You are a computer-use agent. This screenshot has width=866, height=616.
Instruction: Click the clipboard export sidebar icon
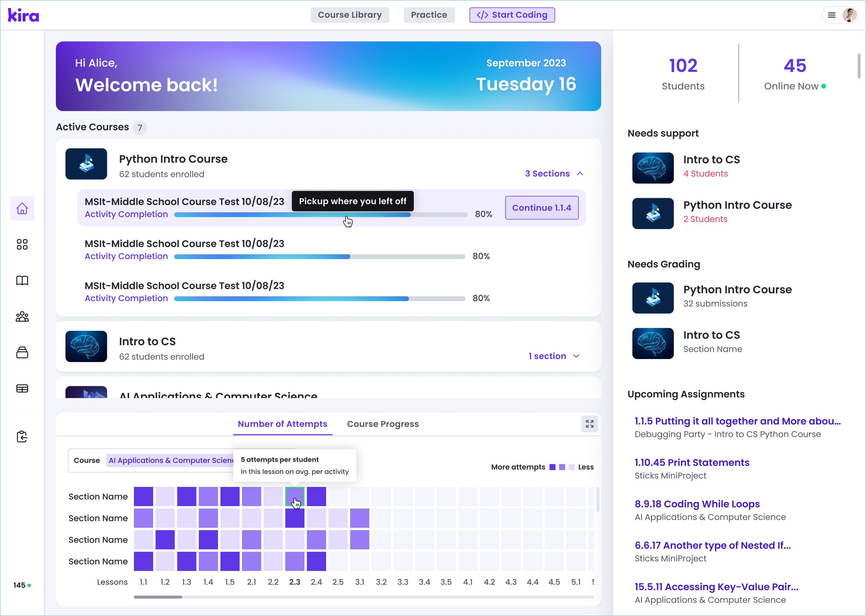click(22, 436)
